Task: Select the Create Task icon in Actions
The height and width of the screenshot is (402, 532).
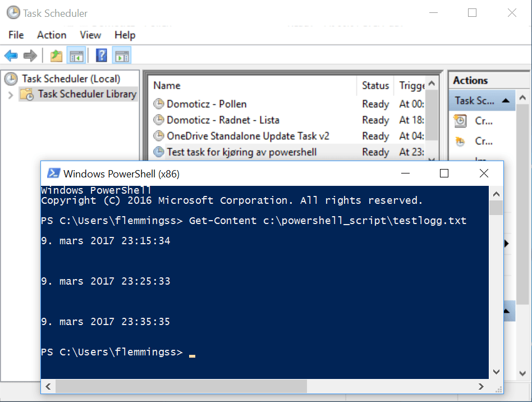Action: (461, 141)
